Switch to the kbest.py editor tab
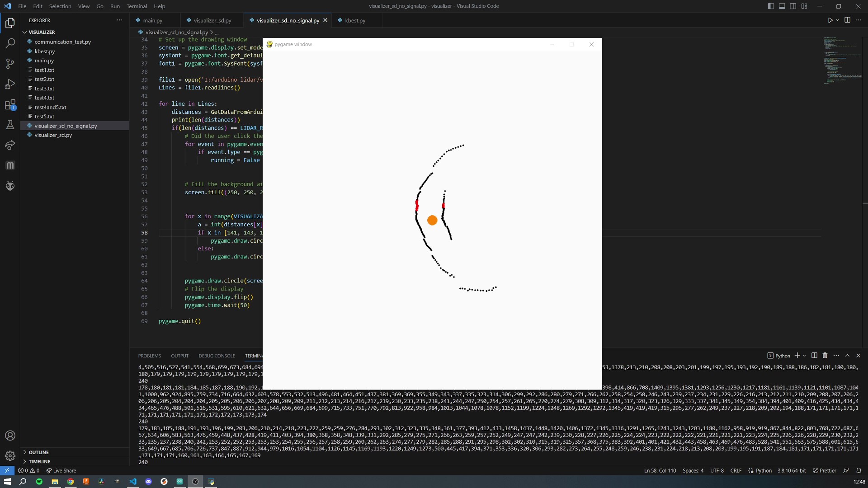The height and width of the screenshot is (488, 868). tap(355, 20)
